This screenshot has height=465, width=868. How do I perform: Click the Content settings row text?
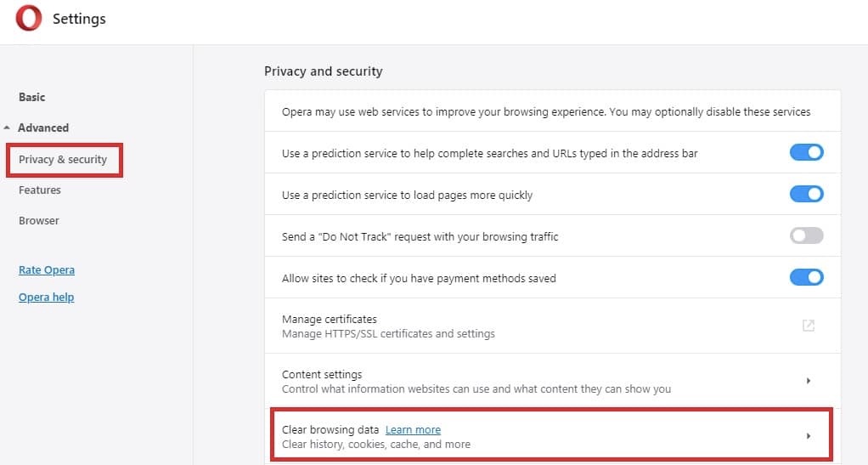click(x=322, y=374)
